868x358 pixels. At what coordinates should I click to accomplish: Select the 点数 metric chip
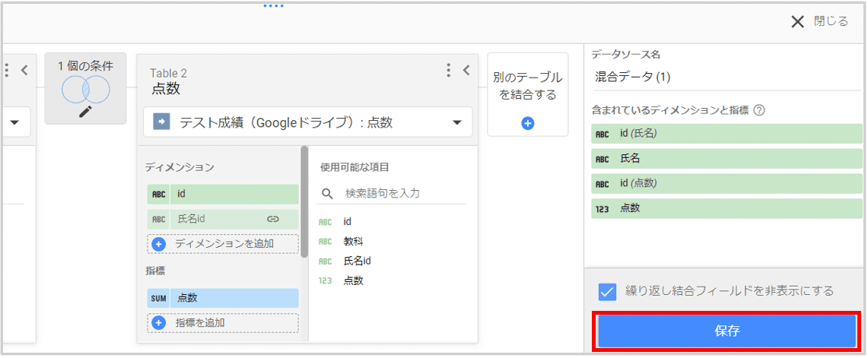[223, 298]
